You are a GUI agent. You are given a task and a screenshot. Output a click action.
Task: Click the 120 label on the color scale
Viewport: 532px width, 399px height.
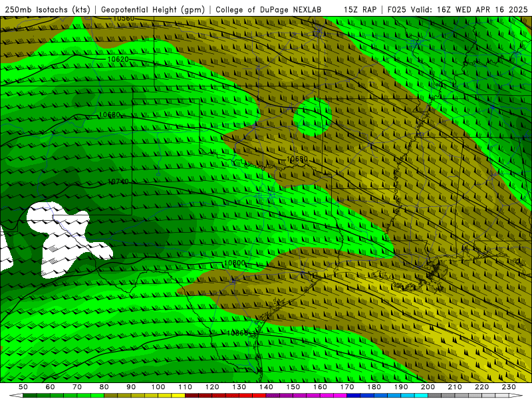[212, 387]
